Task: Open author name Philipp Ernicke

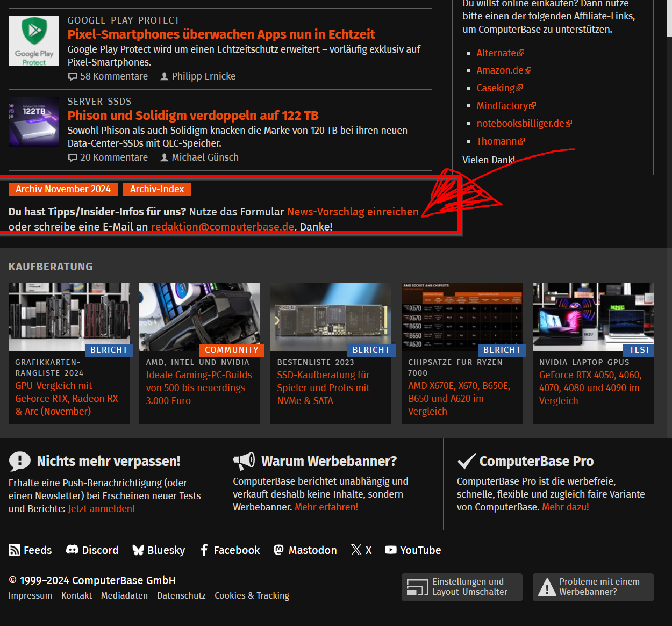Action: pos(204,76)
